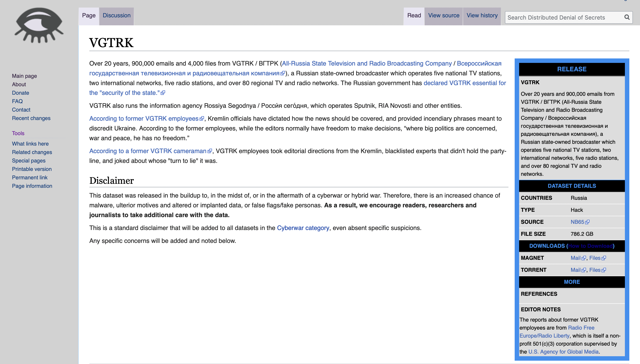Open 'According to former VGTRK employees' link
This screenshot has width=640, height=364.
[x=144, y=118]
